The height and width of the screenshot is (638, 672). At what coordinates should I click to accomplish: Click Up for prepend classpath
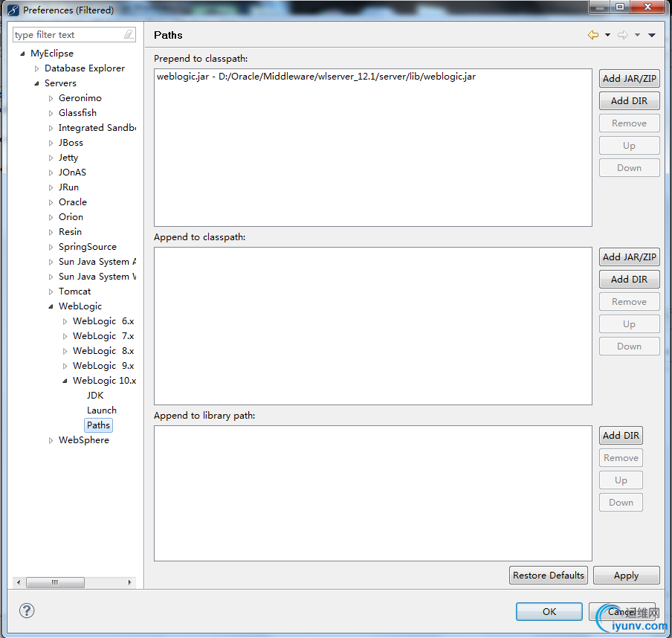pos(629,145)
